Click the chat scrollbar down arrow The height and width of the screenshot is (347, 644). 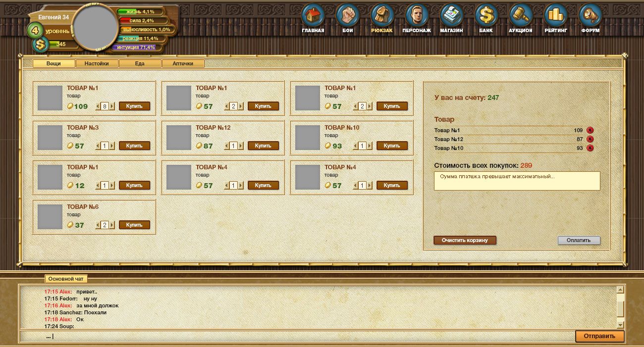(x=620, y=324)
